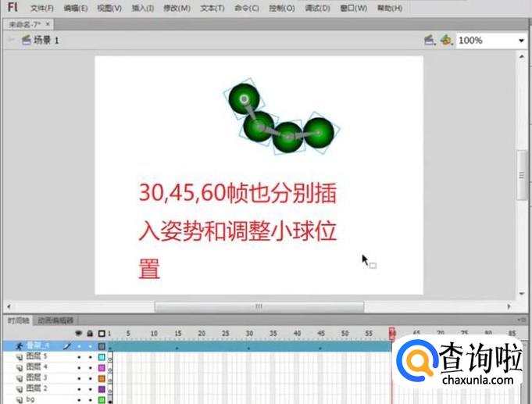Click the layer page icon of 图层 4
The height and width of the screenshot is (404, 532).
pyautogui.click(x=20, y=367)
